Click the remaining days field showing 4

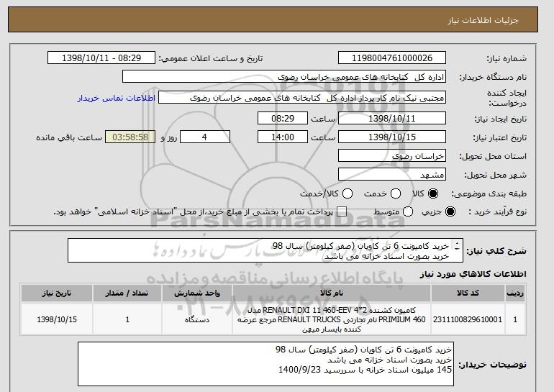point(205,137)
